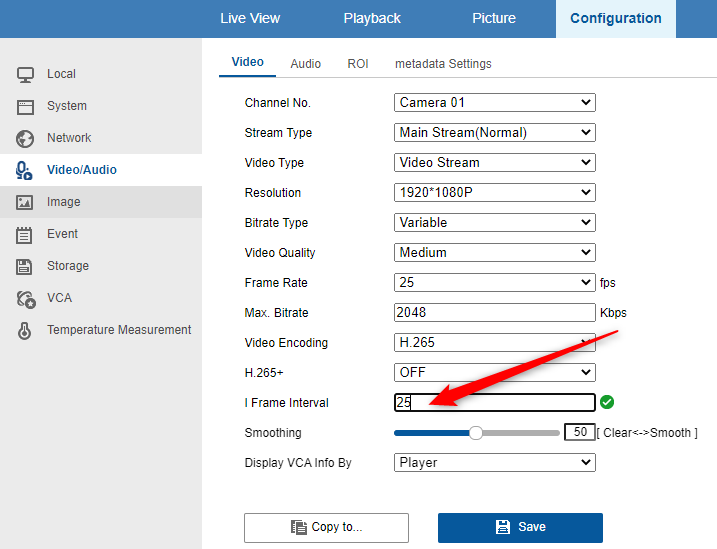Open the H.265+ dropdown
717x549 pixels.
click(x=495, y=373)
